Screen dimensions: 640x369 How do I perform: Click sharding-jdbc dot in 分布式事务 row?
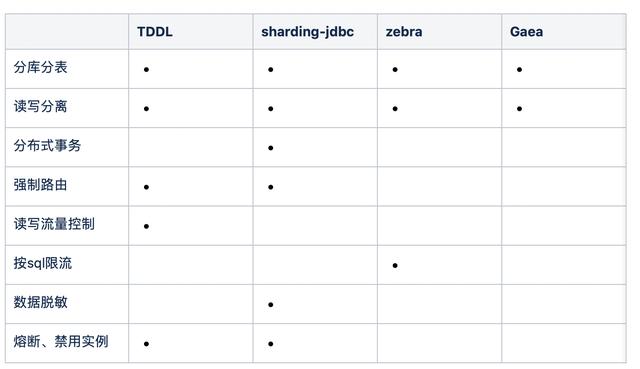(x=271, y=148)
